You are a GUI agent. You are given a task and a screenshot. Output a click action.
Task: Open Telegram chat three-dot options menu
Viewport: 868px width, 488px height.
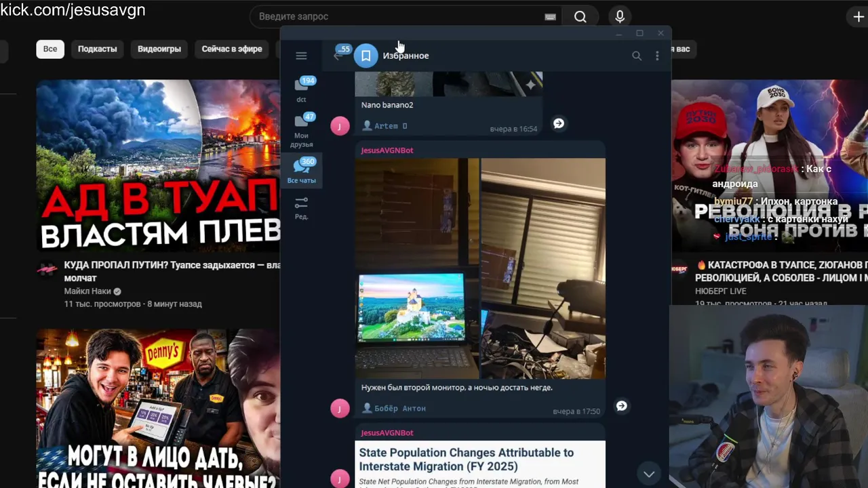coord(657,56)
